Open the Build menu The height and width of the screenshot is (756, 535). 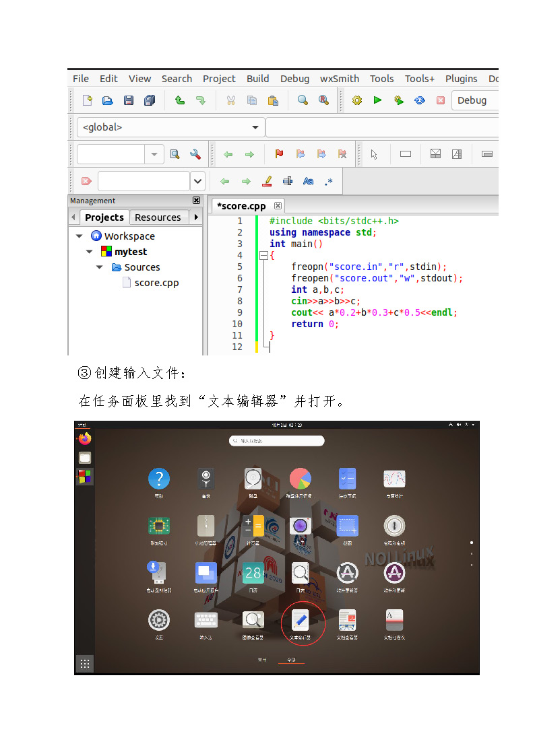pyautogui.click(x=257, y=79)
